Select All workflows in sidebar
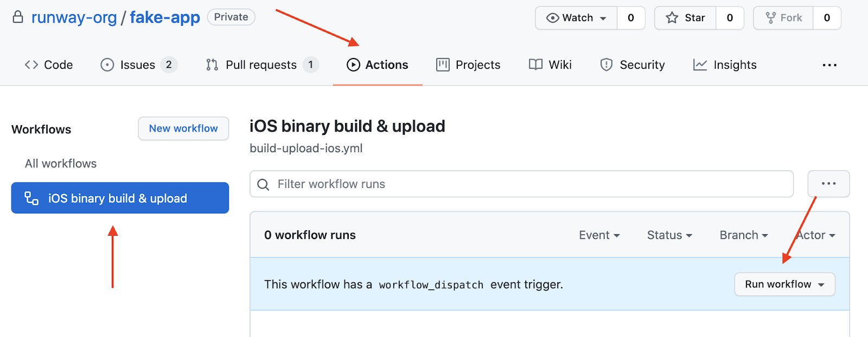 click(x=61, y=164)
